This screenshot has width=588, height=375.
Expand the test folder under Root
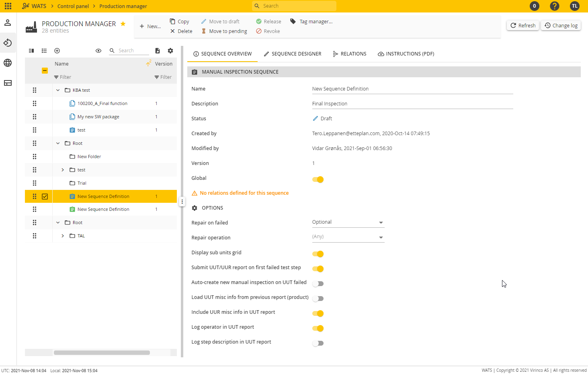63,170
